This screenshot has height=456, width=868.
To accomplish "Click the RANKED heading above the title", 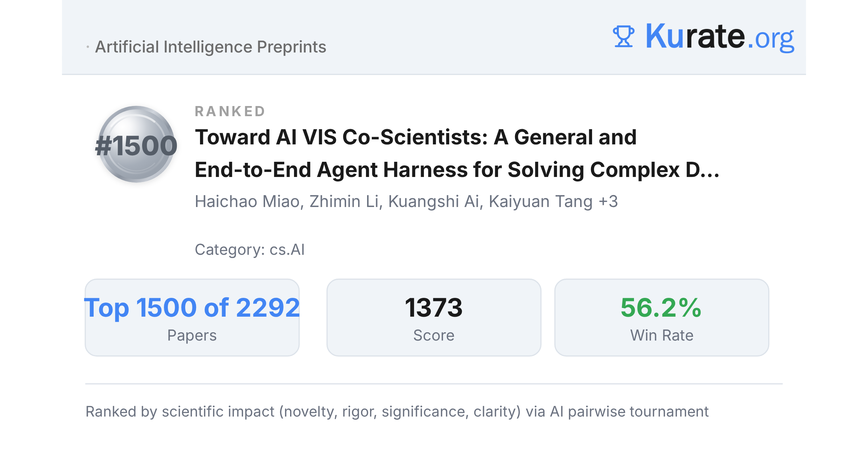I will pos(230,111).
